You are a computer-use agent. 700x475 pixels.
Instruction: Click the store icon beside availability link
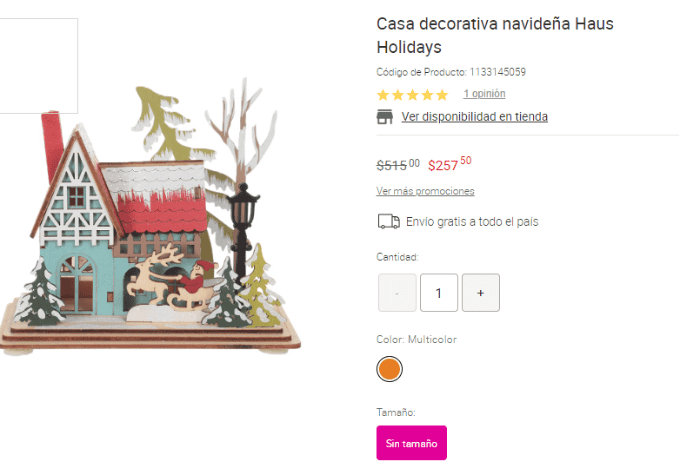click(x=384, y=117)
